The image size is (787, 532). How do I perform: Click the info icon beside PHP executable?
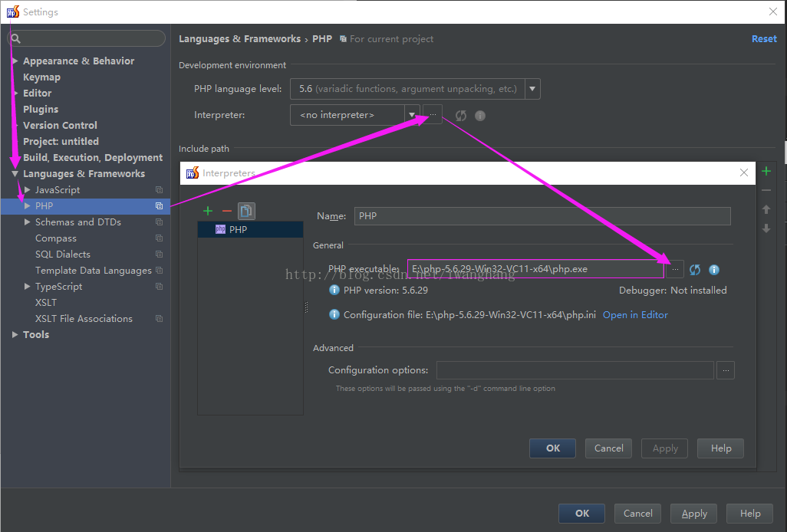(x=714, y=270)
